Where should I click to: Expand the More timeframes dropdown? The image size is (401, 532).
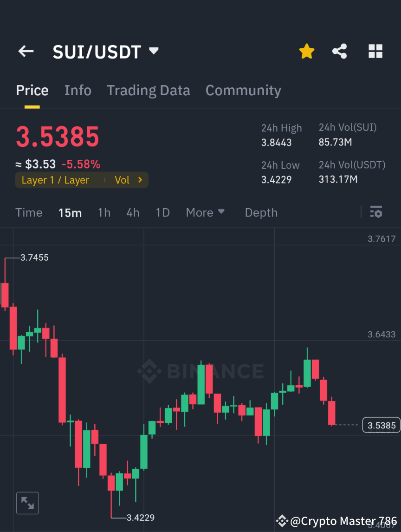tap(205, 212)
